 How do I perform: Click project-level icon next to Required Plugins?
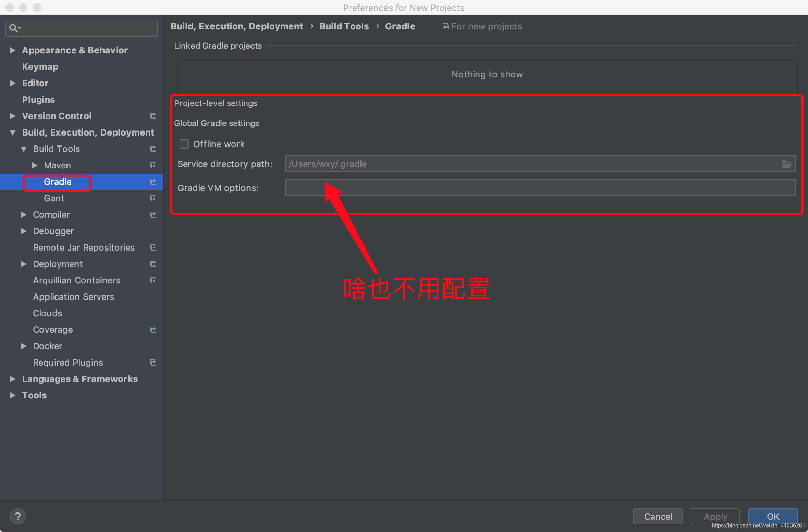(x=153, y=363)
